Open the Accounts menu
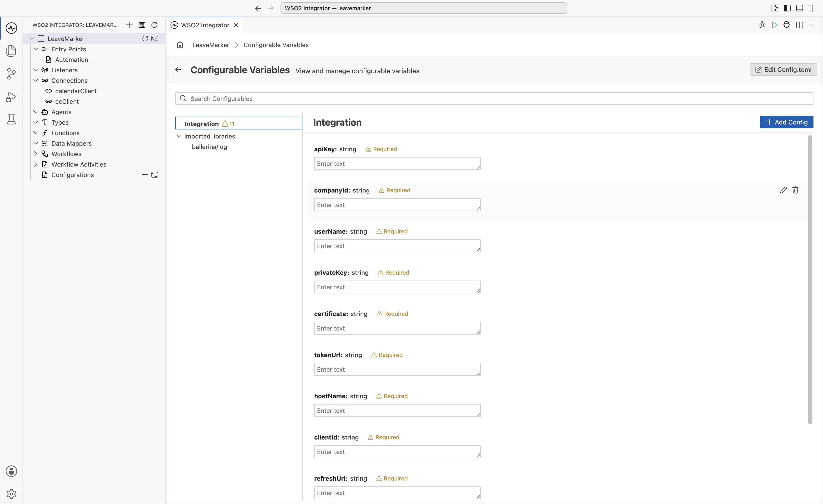This screenshot has width=823, height=504. [x=11, y=471]
